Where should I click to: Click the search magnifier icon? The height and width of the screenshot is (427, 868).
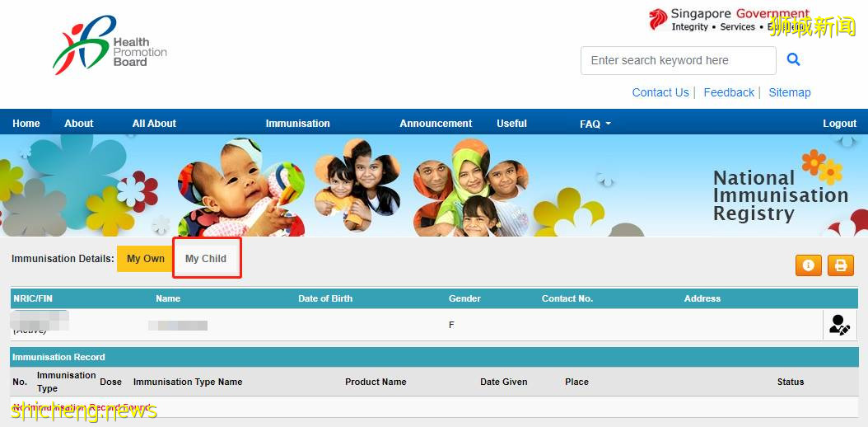(x=793, y=59)
